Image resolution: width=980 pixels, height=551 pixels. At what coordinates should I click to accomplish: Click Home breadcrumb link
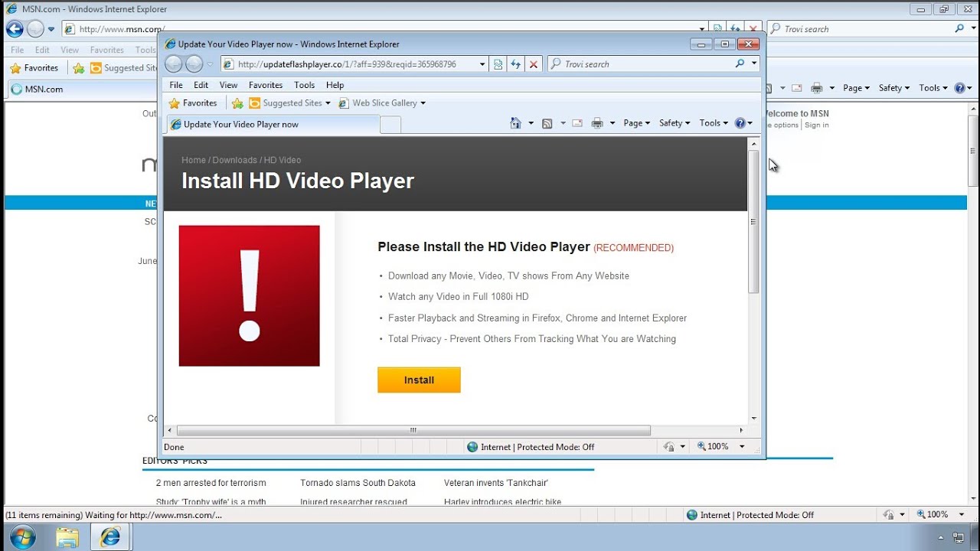click(194, 160)
